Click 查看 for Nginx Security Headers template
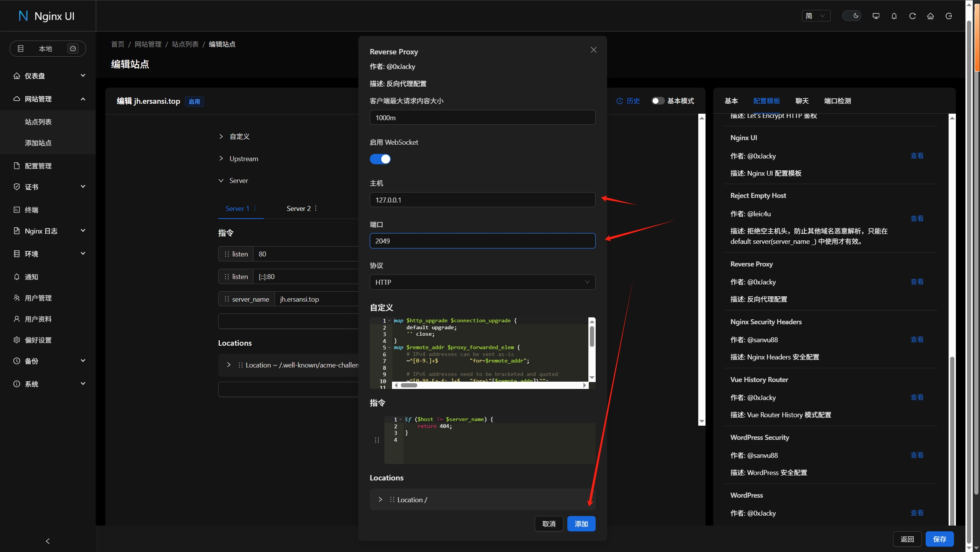Viewport: 980px width, 552px height. (x=917, y=340)
